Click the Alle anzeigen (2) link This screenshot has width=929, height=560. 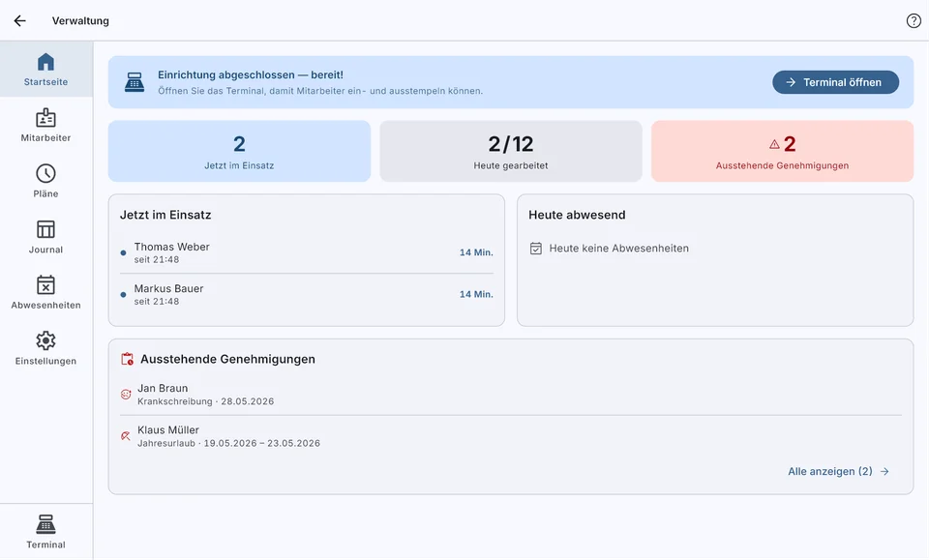coord(838,471)
